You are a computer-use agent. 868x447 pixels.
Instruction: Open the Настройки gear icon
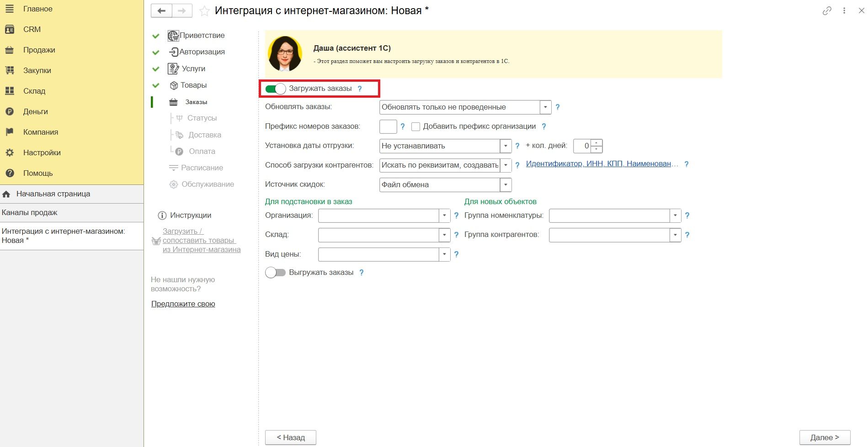[10, 153]
